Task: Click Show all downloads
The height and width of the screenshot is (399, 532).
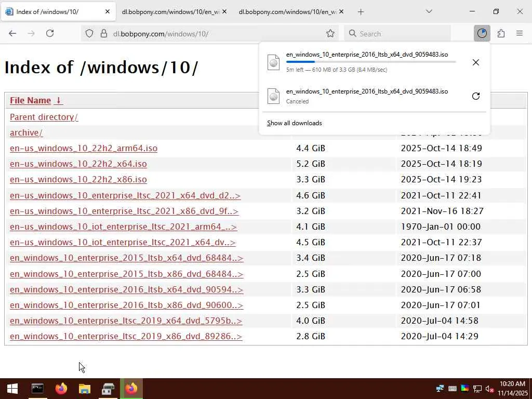Action: click(294, 123)
